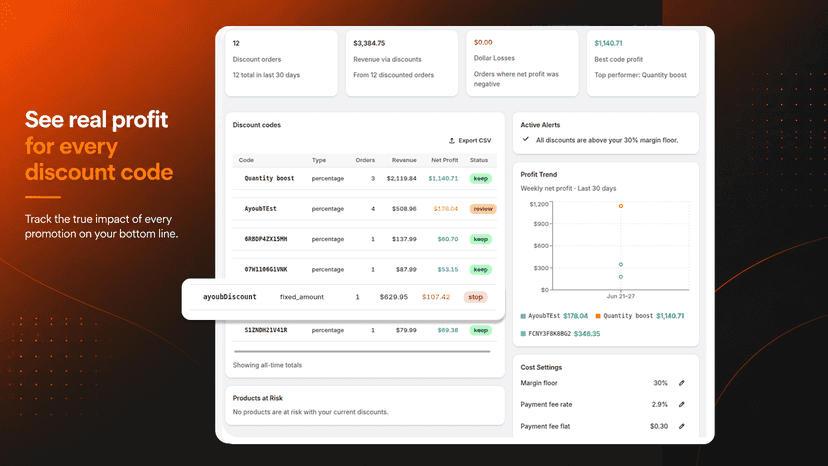Select the ayoubDiscount code row
This screenshot has height=466, width=828.
click(343, 297)
